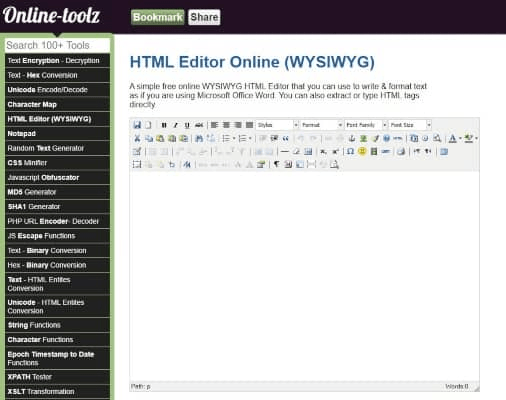Toggle Blockquote quote-marks button
The width and height of the screenshot is (506, 400).
[x=286, y=138]
